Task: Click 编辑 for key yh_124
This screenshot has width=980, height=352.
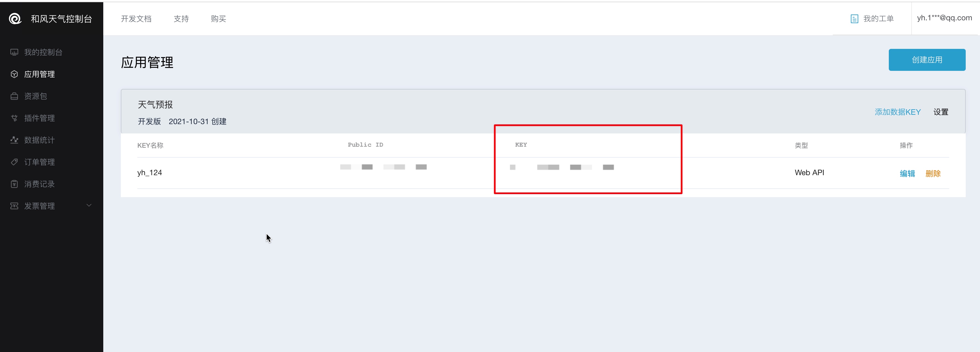Action: click(x=907, y=173)
